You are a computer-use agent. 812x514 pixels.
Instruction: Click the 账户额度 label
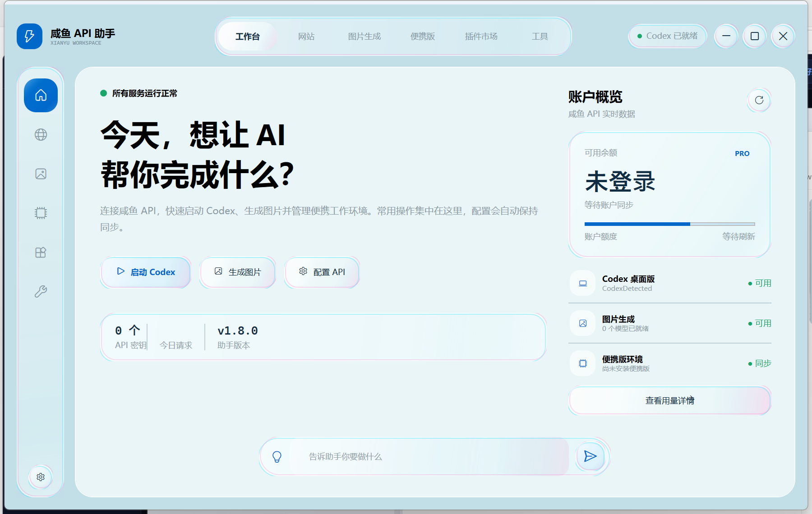[601, 237]
